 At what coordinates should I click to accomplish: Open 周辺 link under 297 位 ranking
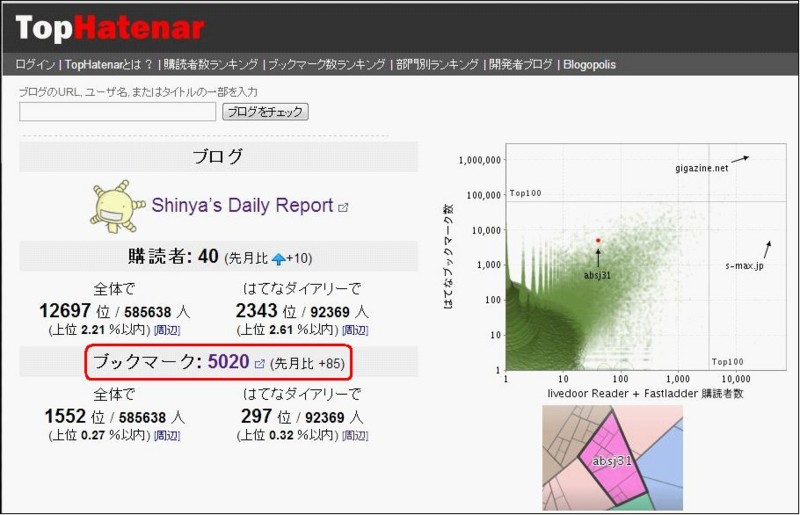tap(355, 435)
